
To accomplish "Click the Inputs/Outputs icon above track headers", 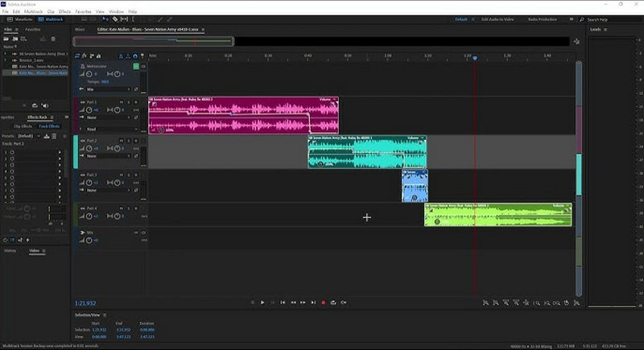I will (77, 56).
